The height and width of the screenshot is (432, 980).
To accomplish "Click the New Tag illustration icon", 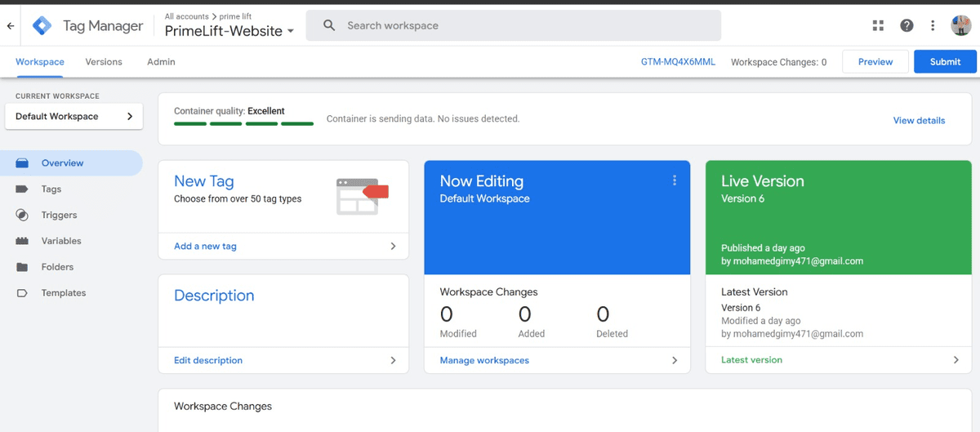I will [x=362, y=196].
